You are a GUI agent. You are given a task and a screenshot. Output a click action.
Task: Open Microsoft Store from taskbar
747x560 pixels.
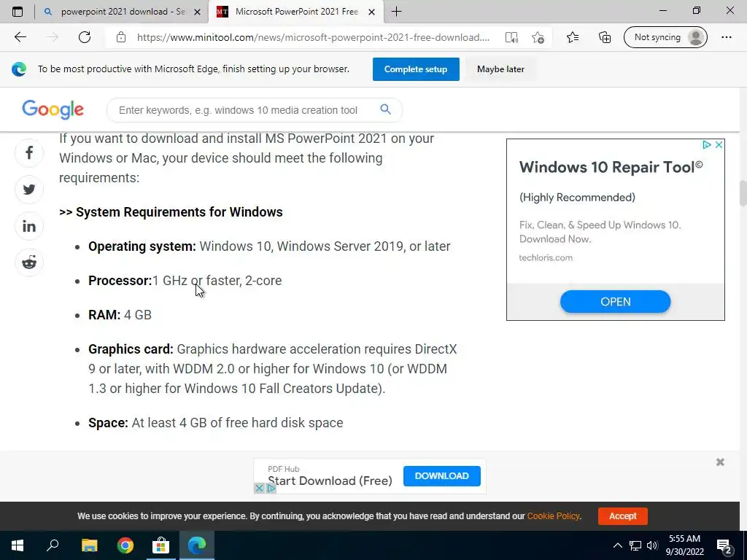[161, 545]
